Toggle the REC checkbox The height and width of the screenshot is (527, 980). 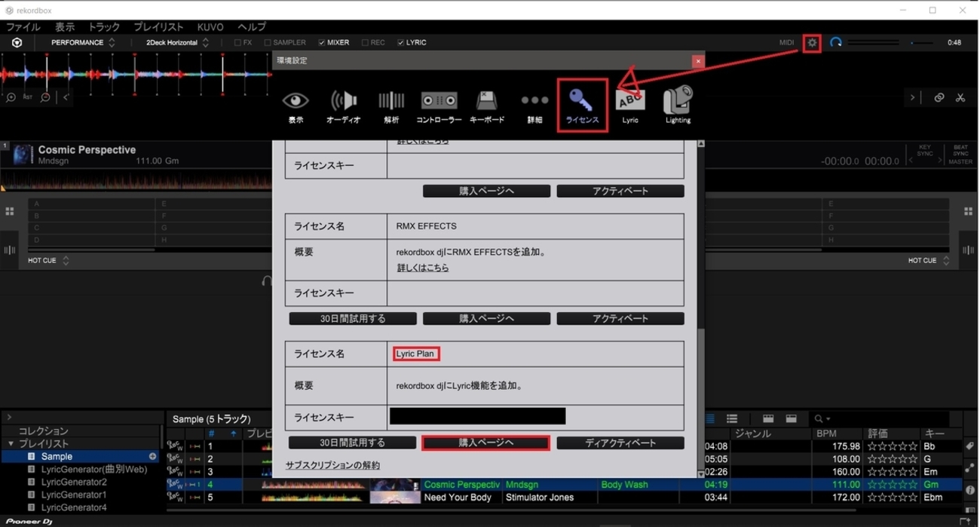coord(365,43)
